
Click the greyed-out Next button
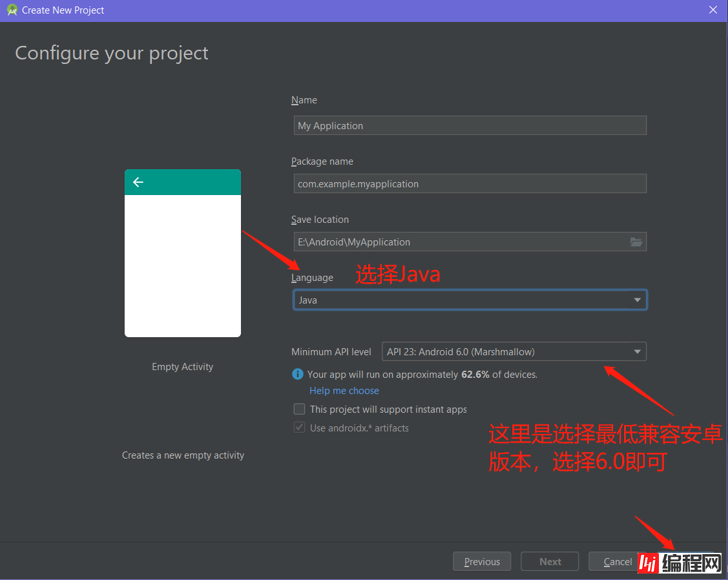(550, 561)
